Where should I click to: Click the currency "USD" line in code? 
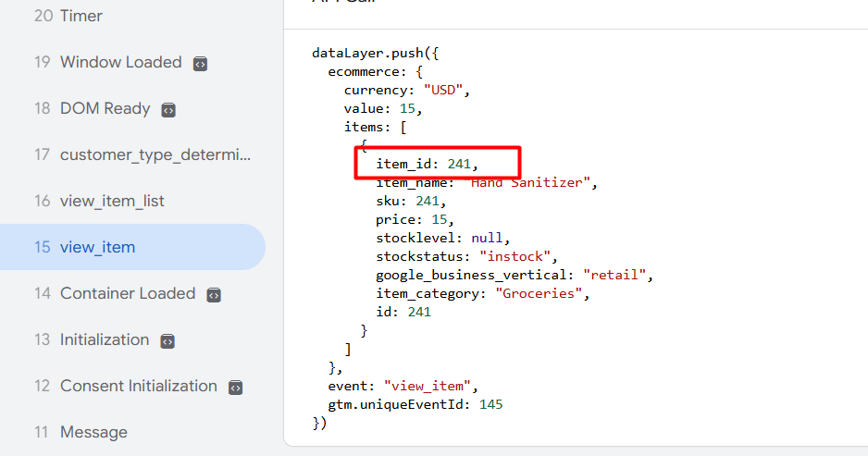407,91
